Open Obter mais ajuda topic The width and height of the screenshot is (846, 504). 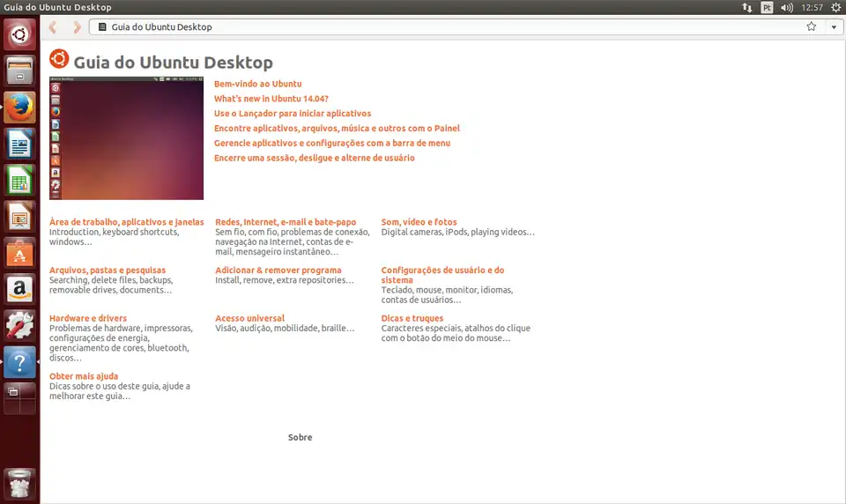point(84,376)
